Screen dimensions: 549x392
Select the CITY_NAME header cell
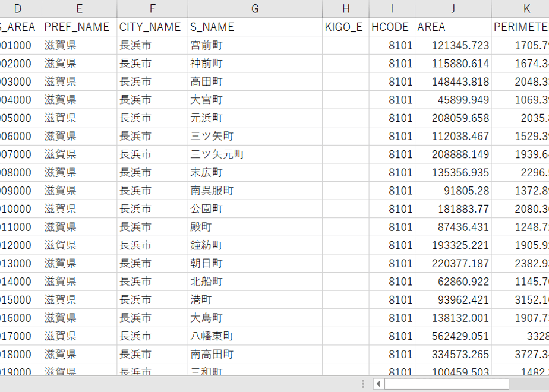tap(152, 27)
